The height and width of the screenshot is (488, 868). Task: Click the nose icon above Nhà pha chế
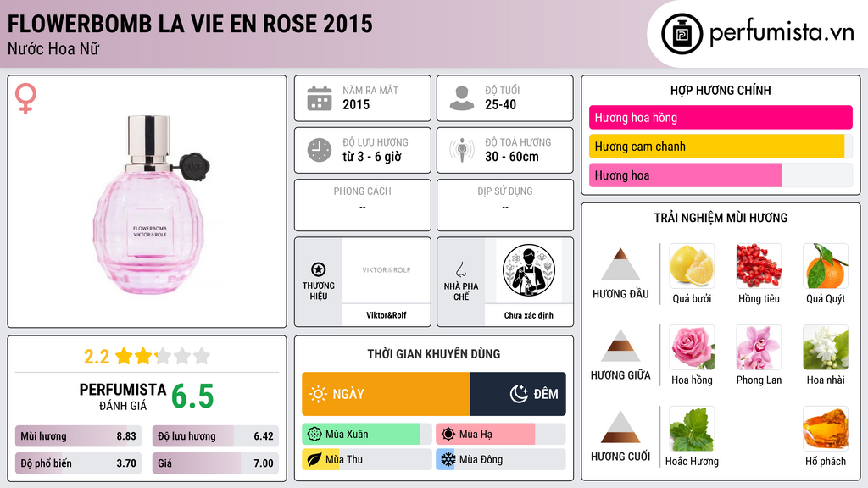point(460,269)
